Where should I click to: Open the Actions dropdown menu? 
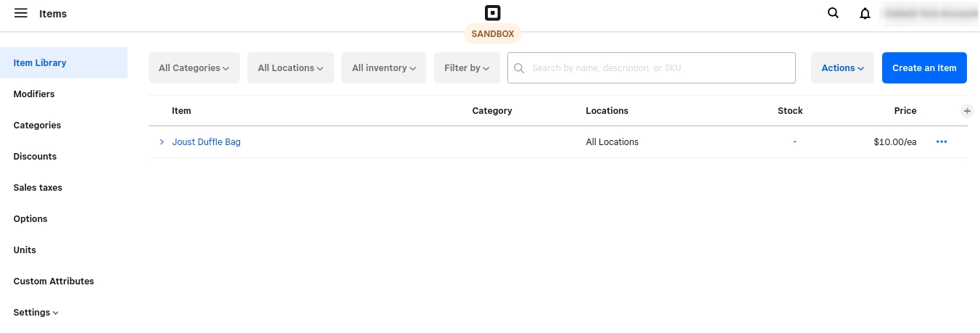click(x=842, y=68)
